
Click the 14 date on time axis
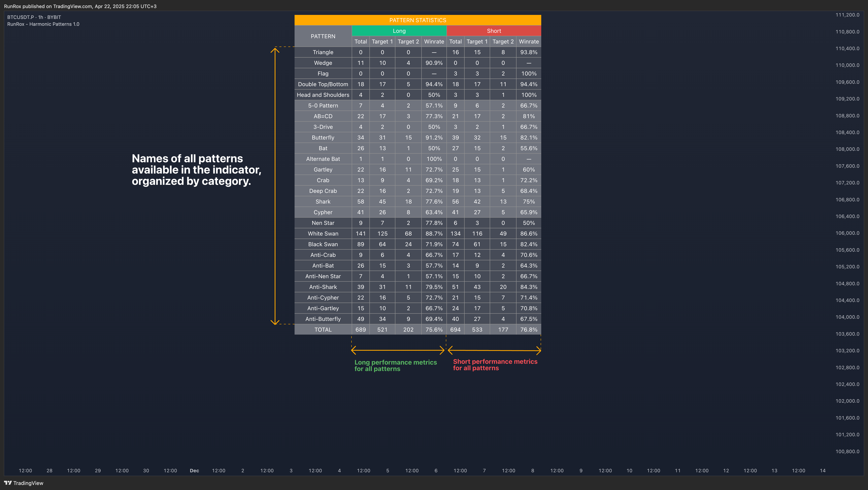(x=823, y=470)
